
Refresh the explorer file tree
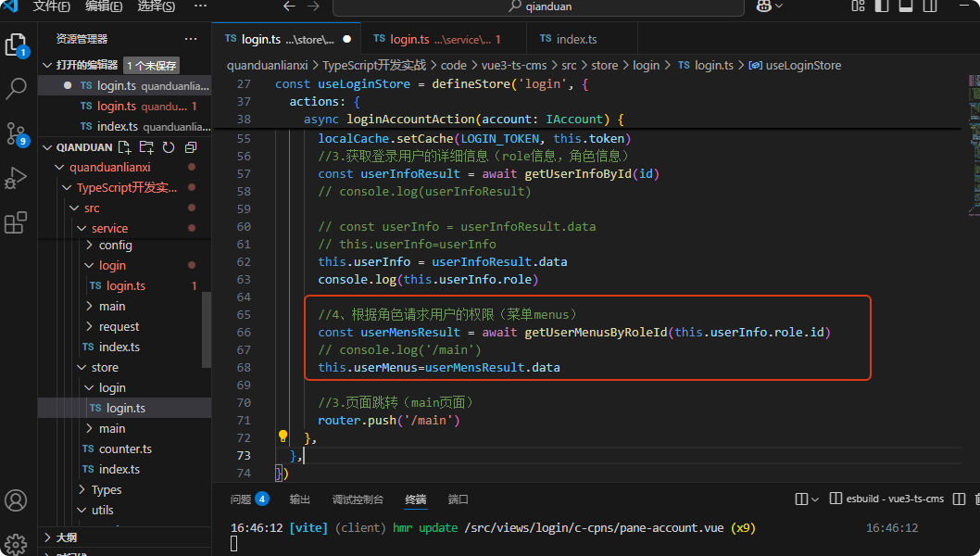click(169, 147)
